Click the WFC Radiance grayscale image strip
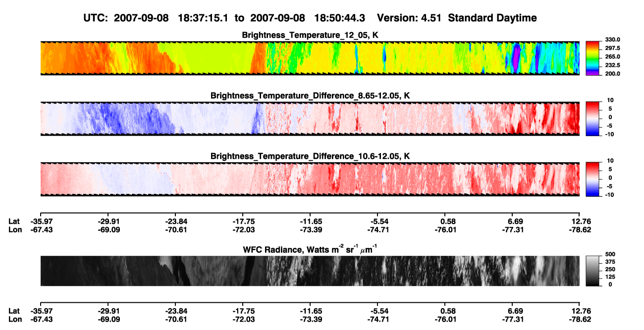This screenshot has height=330, width=644. (310, 271)
